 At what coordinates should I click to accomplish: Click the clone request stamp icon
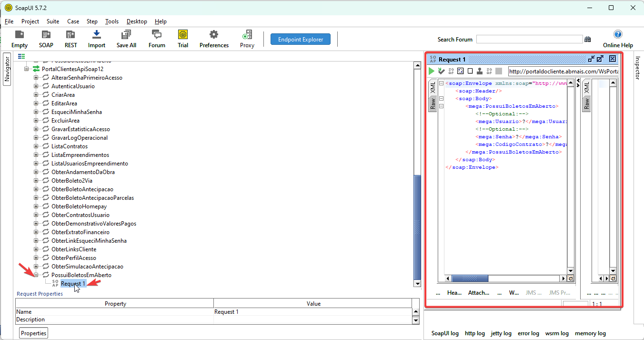(480, 71)
